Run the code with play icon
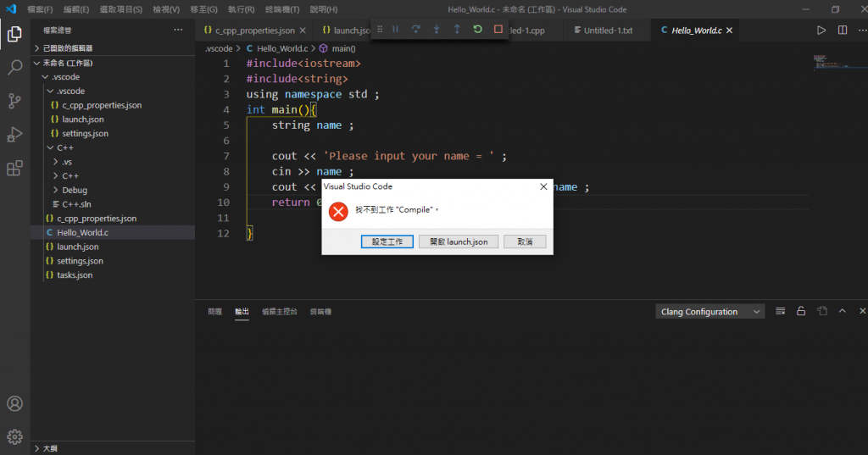The width and height of the screenshot is (868, 455). click(x=821, y=31)
